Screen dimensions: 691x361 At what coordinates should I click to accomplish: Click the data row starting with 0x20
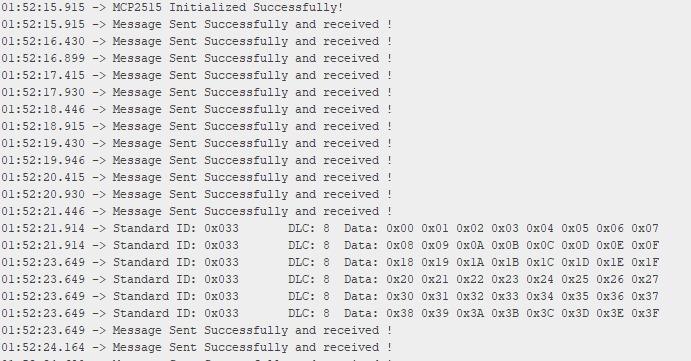(331, 279)
